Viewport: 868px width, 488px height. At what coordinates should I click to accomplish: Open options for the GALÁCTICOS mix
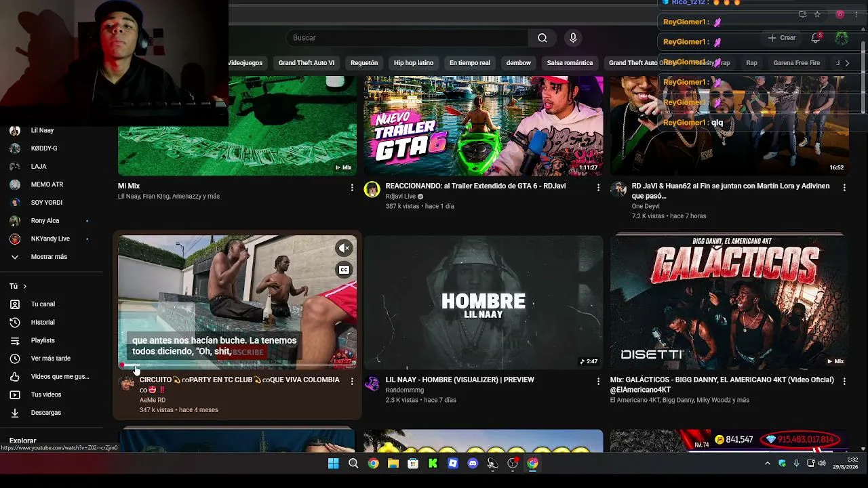(844, 382)
